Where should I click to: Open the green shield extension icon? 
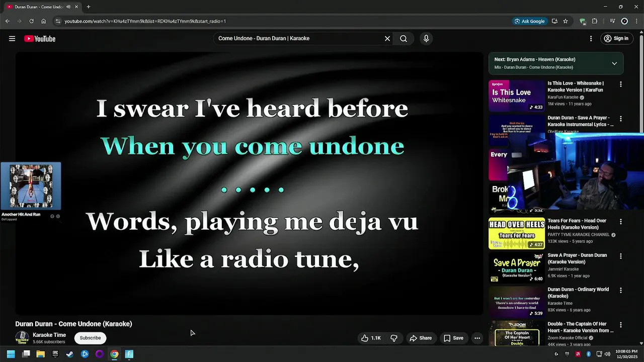coord(583,21)
